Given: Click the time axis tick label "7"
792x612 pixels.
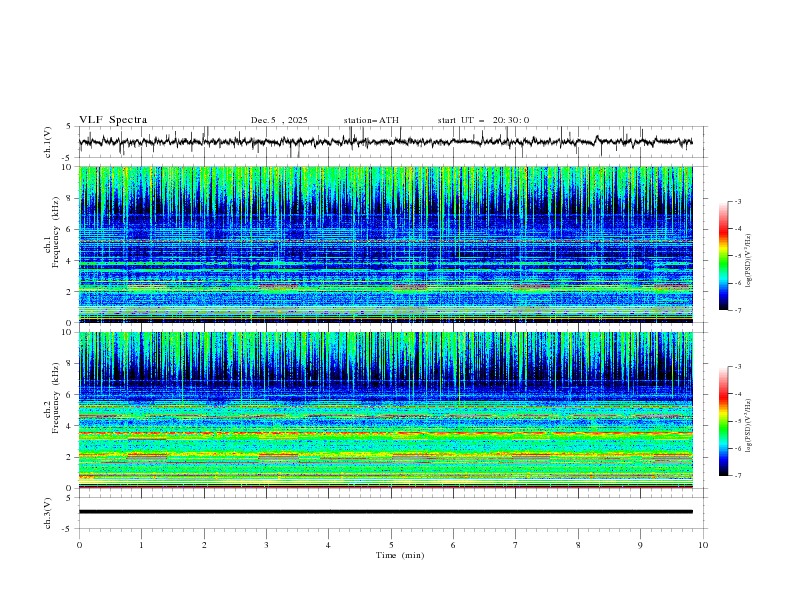Looking at the screenshot, I should pos(516,545).
